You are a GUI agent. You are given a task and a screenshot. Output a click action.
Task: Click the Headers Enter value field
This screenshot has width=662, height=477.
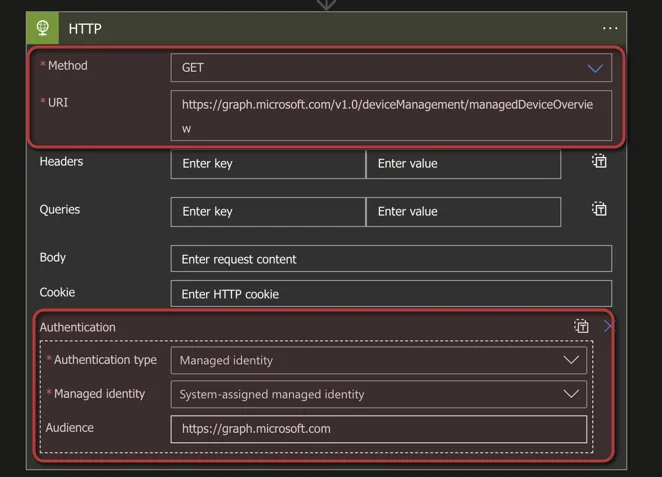[x=464, y=164]
